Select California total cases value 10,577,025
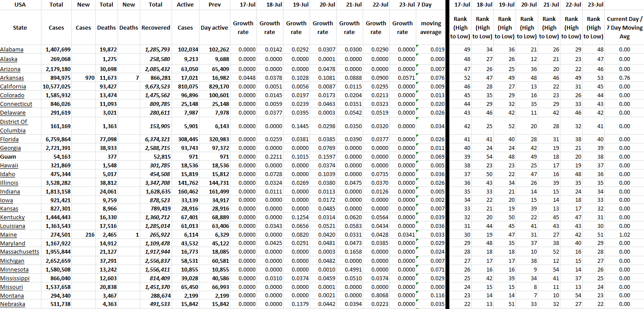 (56, 87)
